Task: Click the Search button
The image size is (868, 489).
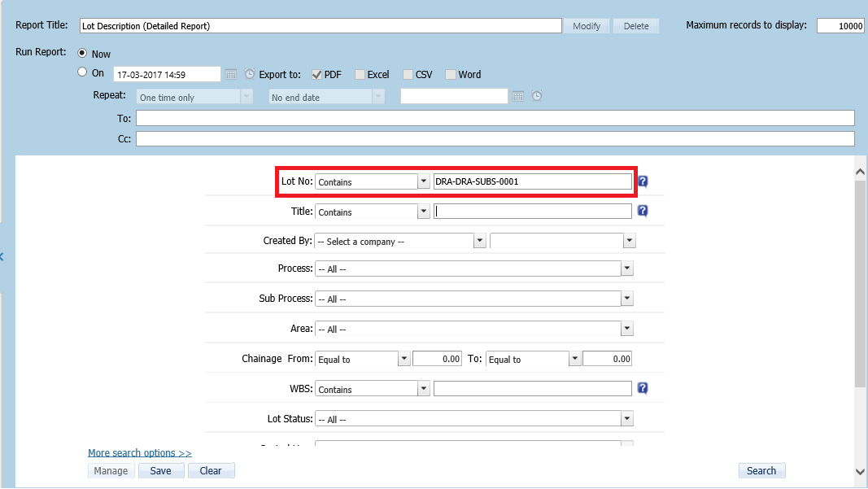Action: [761, 471]
